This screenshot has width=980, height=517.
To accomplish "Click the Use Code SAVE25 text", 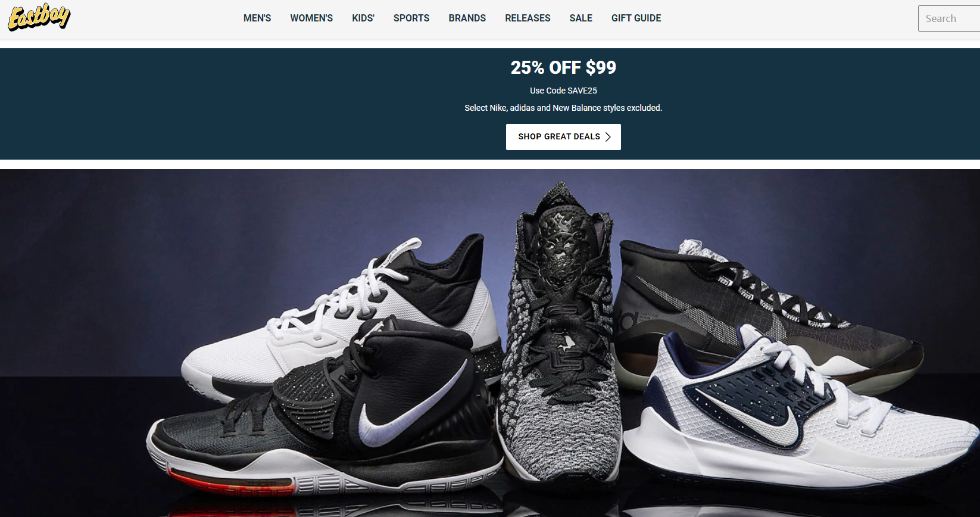I will (x=563, y=91).
